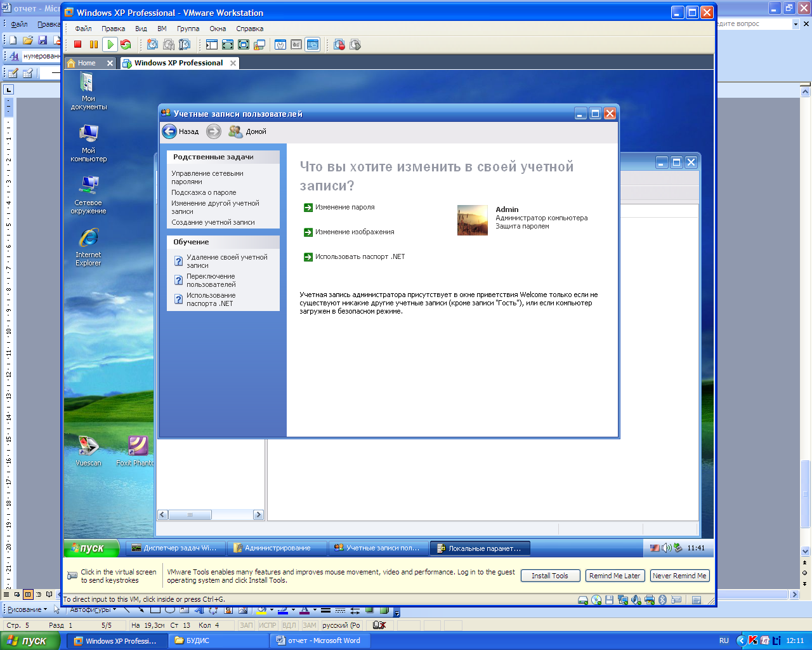The width and height of the screenshot is (812, 650).
Task: Click the Remind Me Later button
Action: [615, 576]
